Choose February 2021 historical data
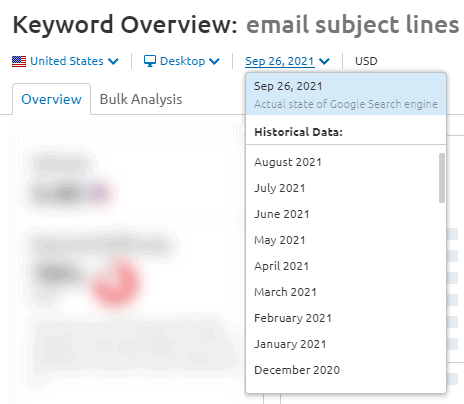 click(x=342, y=318)
